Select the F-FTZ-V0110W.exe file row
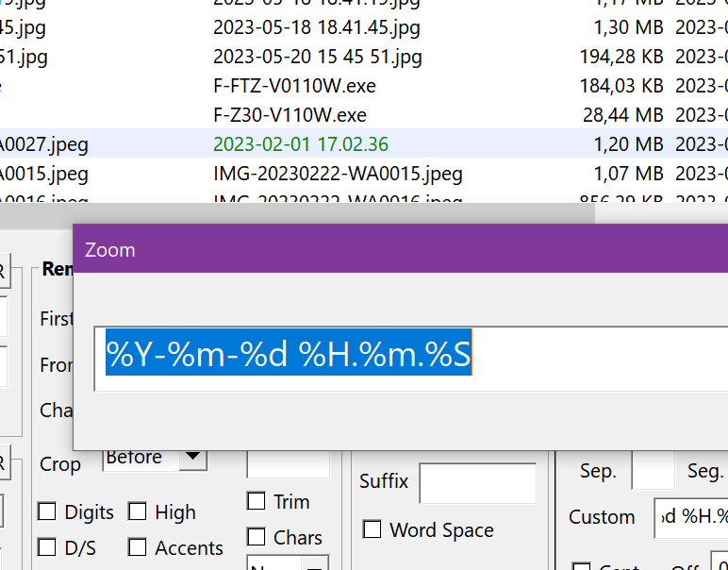 [294, 86]
